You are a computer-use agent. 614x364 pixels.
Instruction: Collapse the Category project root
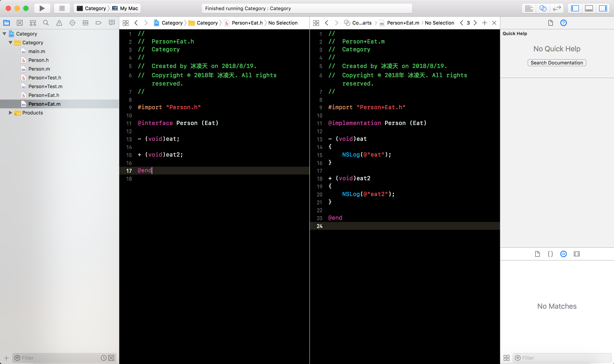point(4,34)
